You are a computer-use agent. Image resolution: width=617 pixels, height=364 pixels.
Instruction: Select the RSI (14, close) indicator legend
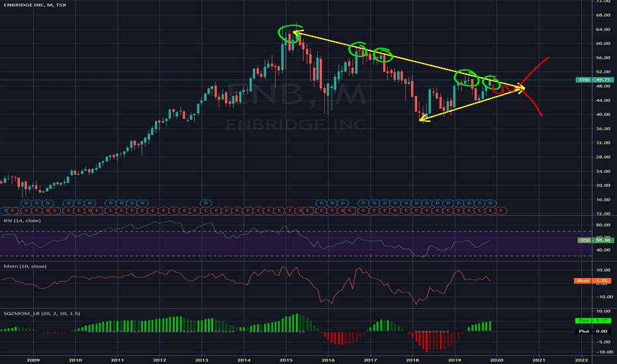(22, 221)
